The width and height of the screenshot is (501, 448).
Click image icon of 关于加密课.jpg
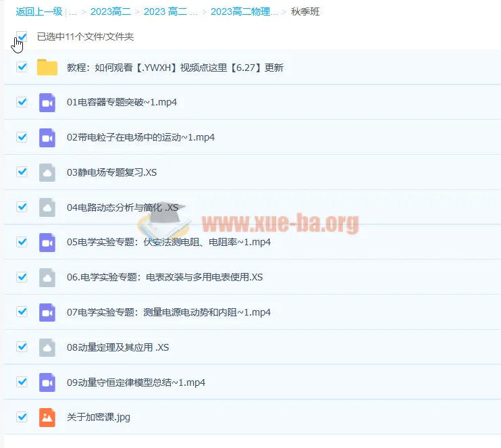click(47, 417)
